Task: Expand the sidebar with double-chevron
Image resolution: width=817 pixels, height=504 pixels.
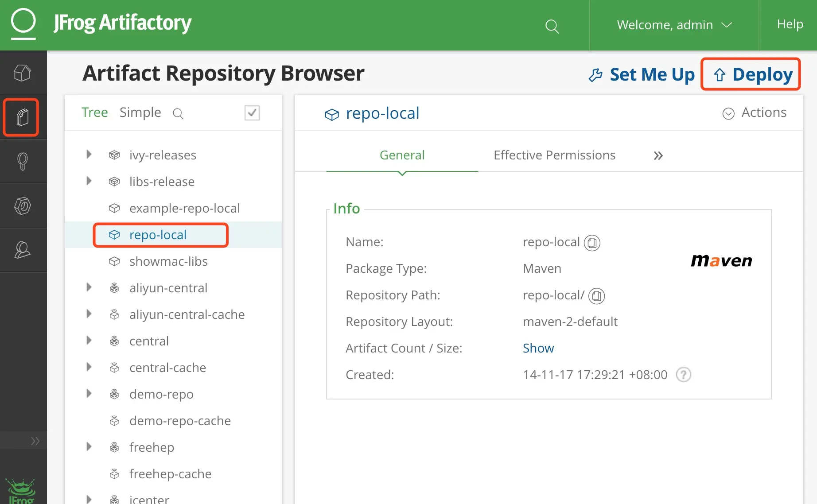Action: coord(35,441)
